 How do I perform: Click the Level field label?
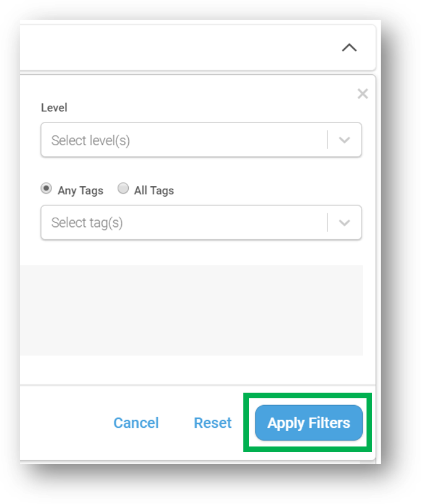click(x=54, y=108)
